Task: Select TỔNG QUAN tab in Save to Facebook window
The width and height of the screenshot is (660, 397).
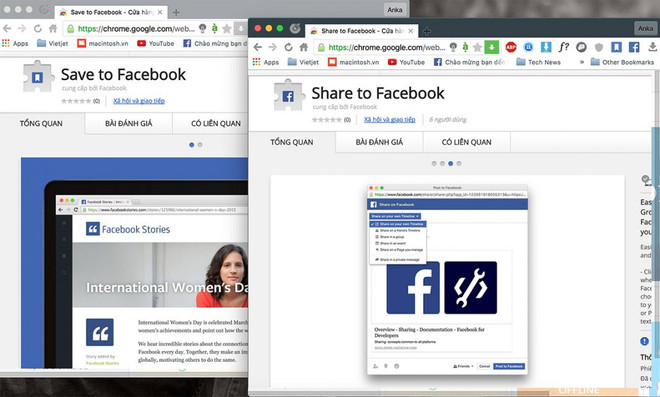Action: 41,123
